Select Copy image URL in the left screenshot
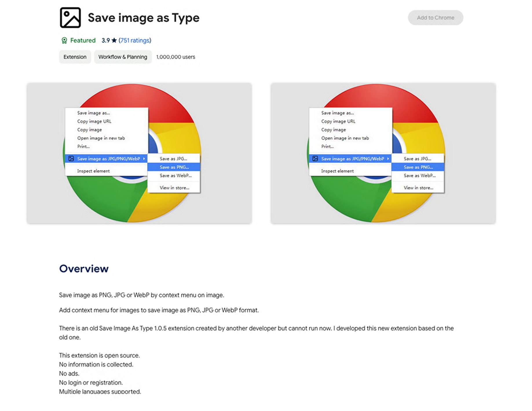532x411 pixels. click(94, 121)
